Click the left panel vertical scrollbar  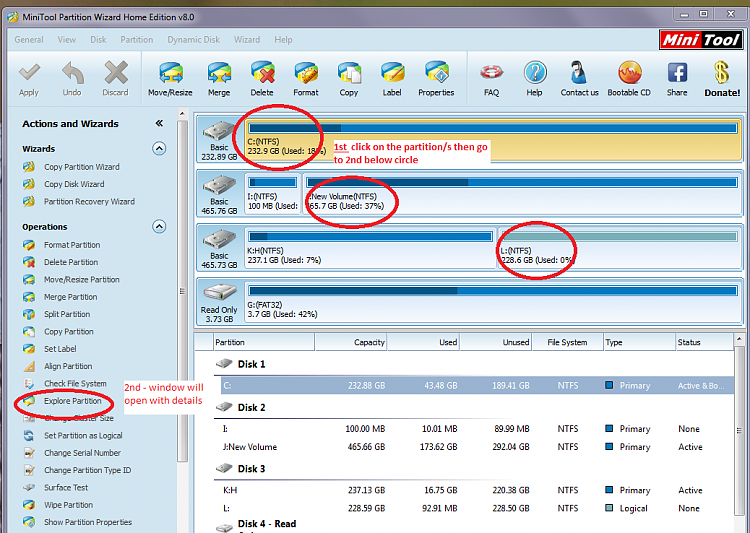[x=182, y=290]
